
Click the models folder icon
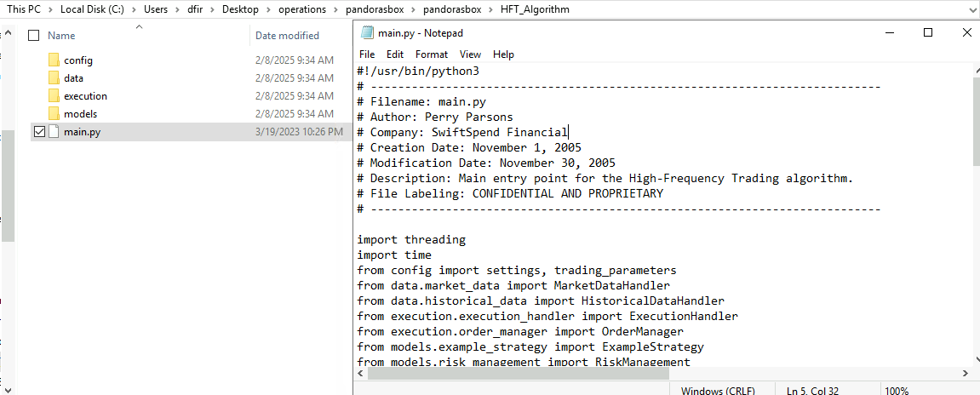[x=54, y=114]
